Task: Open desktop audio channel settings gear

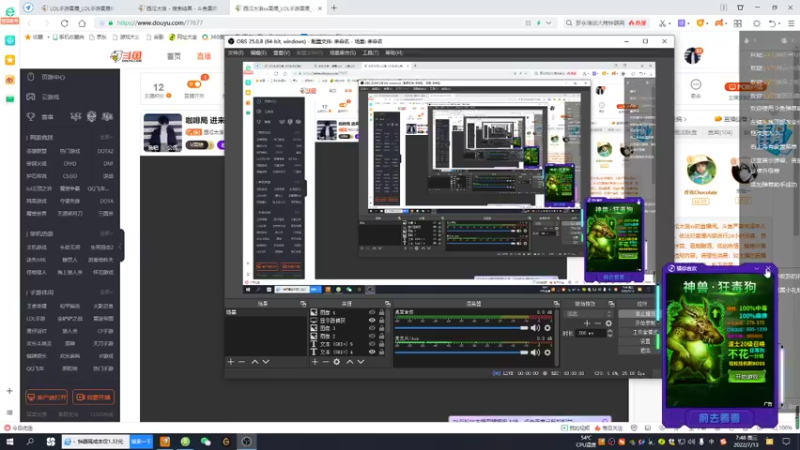Action: click(547, 328)
